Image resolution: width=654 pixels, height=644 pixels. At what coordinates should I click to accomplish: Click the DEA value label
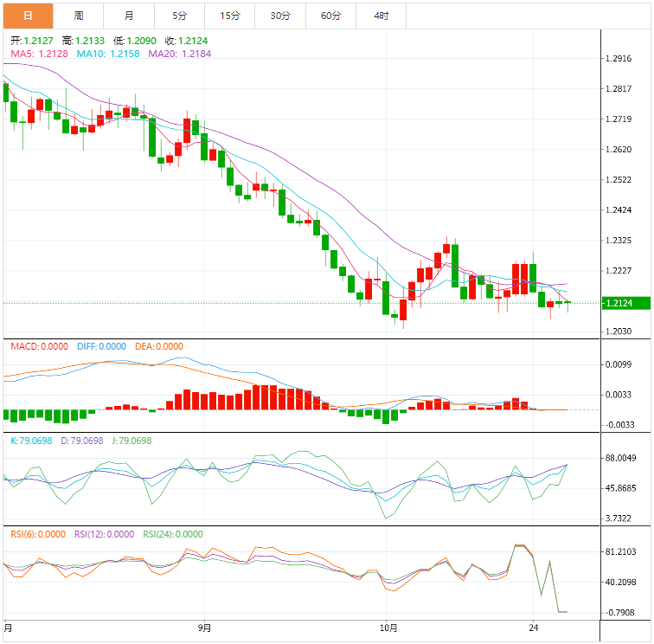coord(158,346)
